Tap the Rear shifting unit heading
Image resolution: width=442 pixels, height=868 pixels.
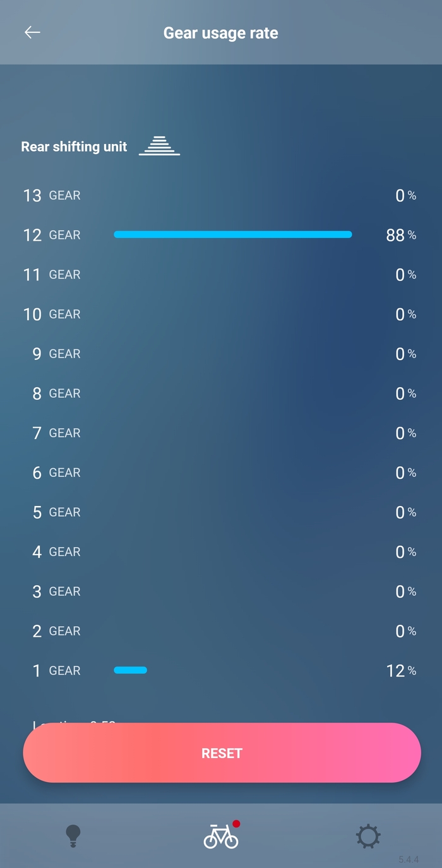tap(74, 147)
